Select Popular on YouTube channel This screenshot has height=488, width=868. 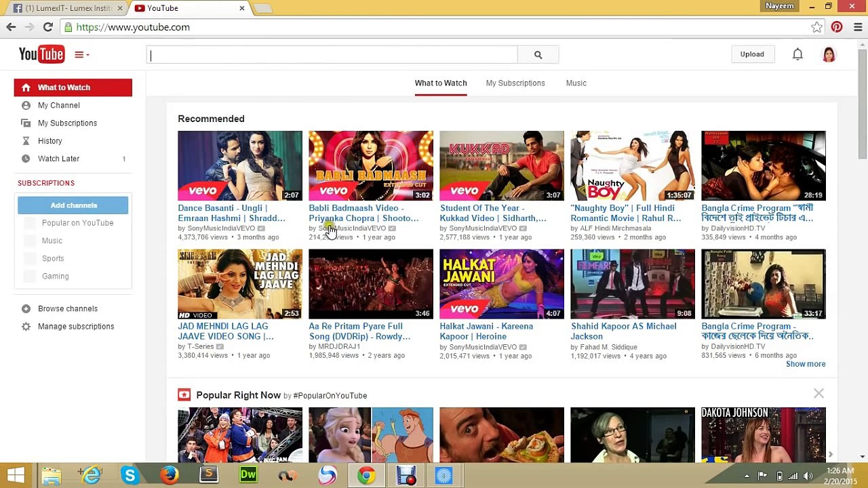tap(77, 223)
